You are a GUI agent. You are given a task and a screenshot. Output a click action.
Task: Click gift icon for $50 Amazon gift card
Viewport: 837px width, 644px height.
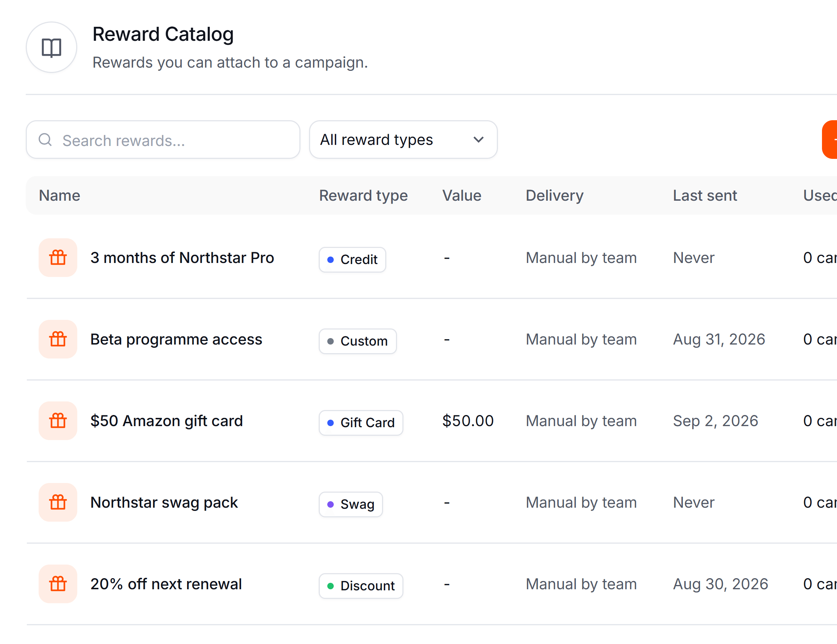click(x=58, y=421)
